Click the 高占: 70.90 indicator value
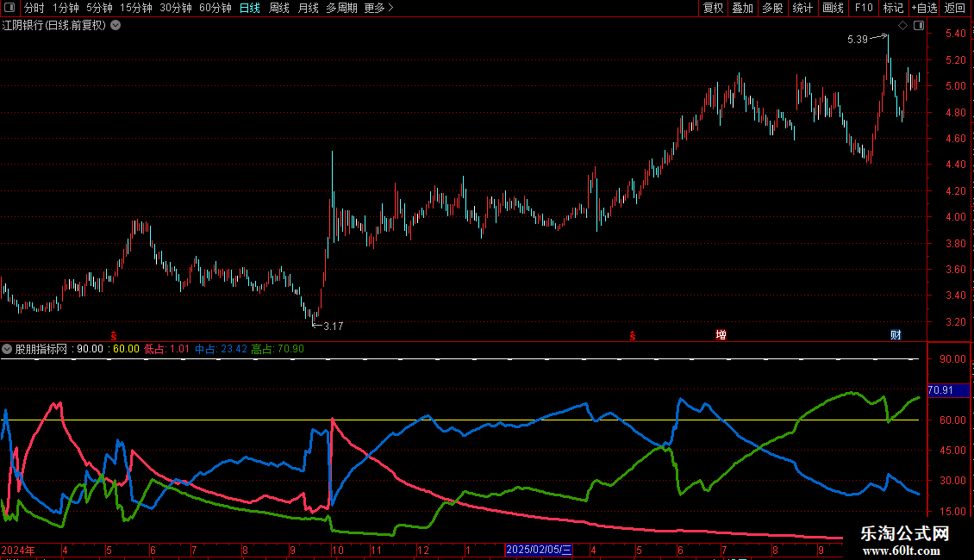This screenshot has width=974, height=560. tap(278, 349)
